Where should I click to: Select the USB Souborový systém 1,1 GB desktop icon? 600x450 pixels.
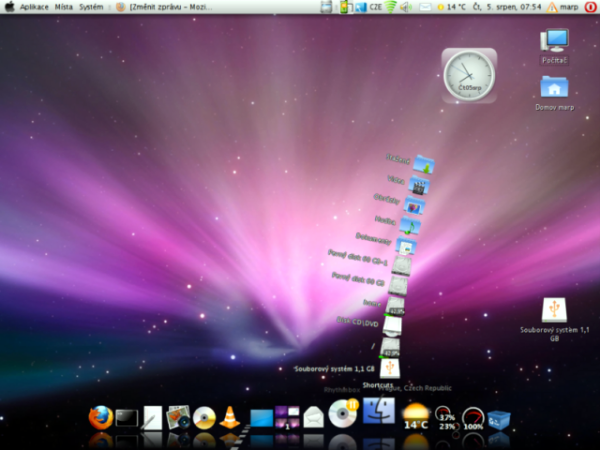coord(554,319)
